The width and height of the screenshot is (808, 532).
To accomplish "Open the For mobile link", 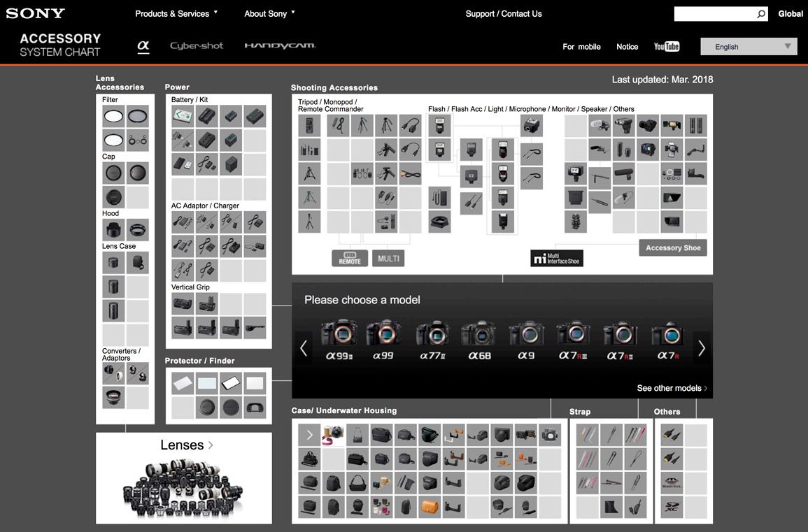I will (x=581, y=47).
